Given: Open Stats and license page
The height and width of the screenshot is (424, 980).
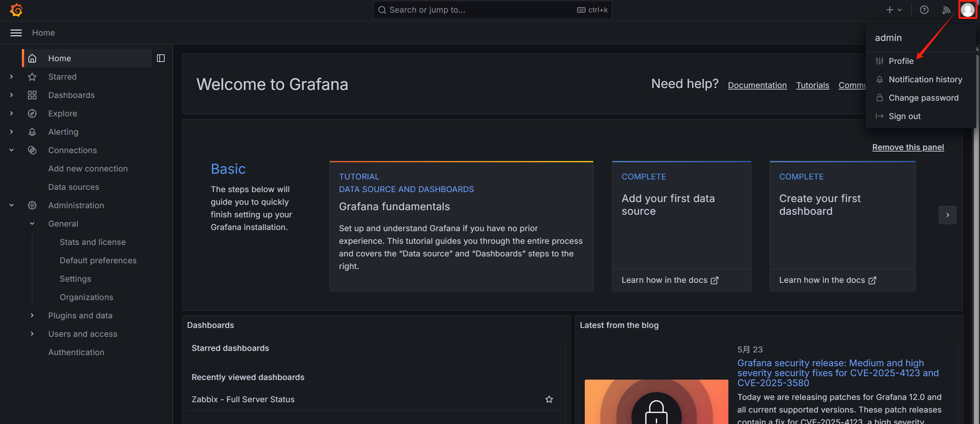Looking at the screenshot, I should [x=93, y=242].
